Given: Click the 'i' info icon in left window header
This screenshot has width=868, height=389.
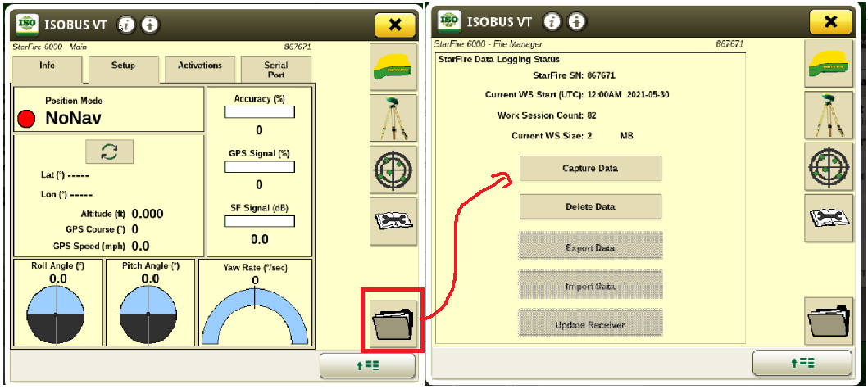Looking at the screenshot, I should [x=127, y=25].
